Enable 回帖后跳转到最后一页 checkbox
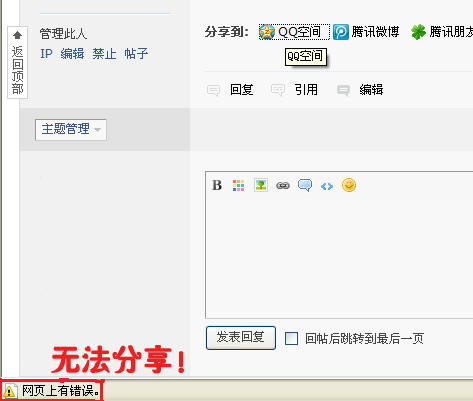This screenshot has width=473, height=401. pos(291,338)
